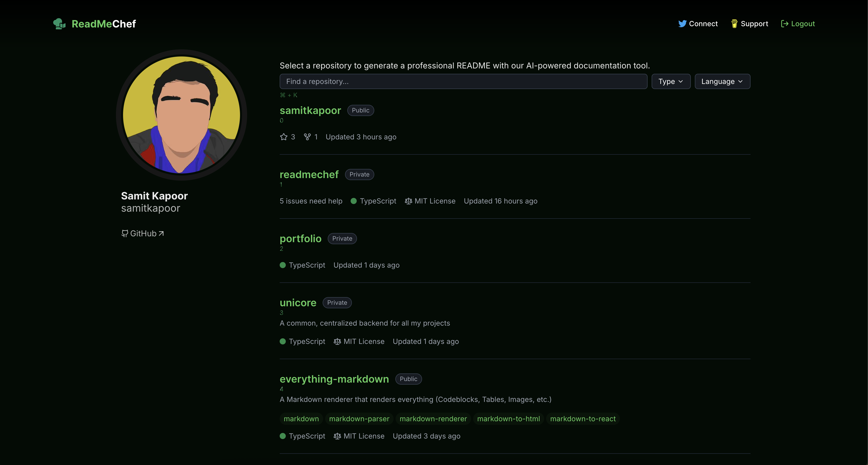Click the markdown-parser topic tag
The width and height of the screenshot is (868, 465).
(x=359, y=419)
